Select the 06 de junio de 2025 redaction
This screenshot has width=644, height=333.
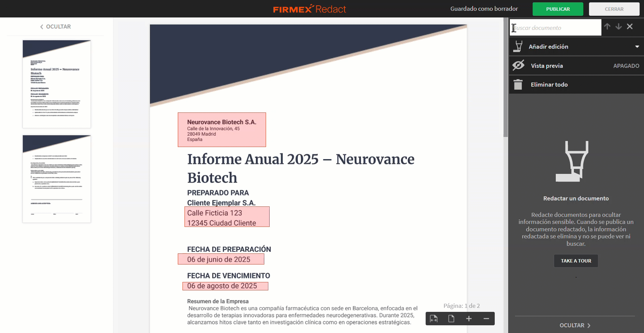[x=221, y=259]
